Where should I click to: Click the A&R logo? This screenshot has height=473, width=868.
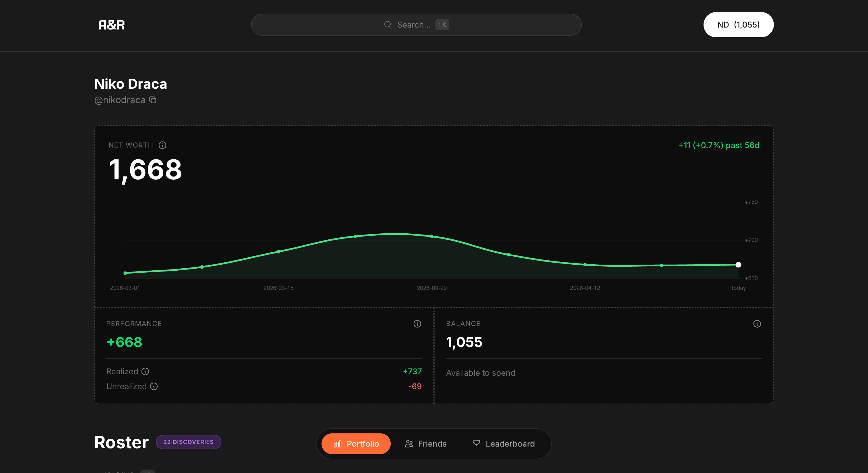click(112, 25)
